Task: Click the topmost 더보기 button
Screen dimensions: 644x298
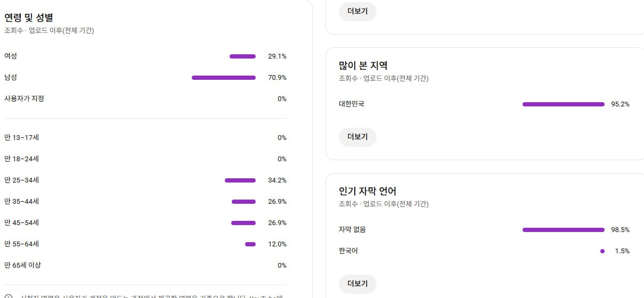Action: (357, 11)
